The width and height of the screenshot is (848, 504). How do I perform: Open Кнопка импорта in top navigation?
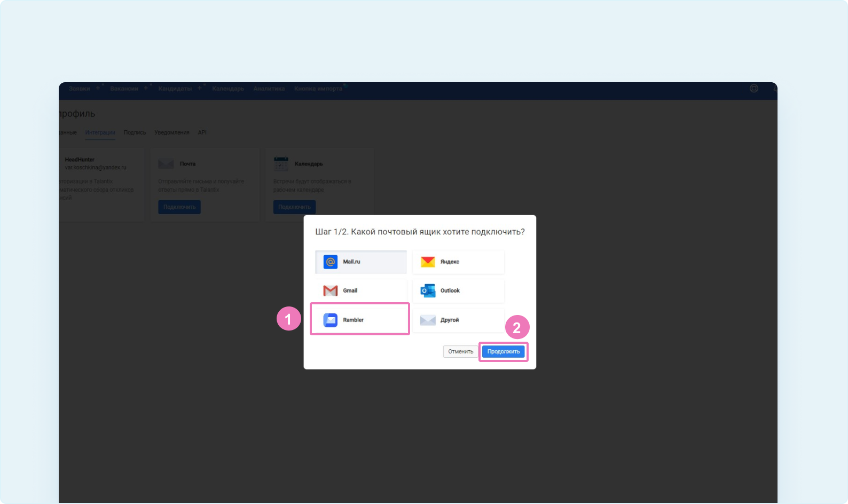(318, 89)
